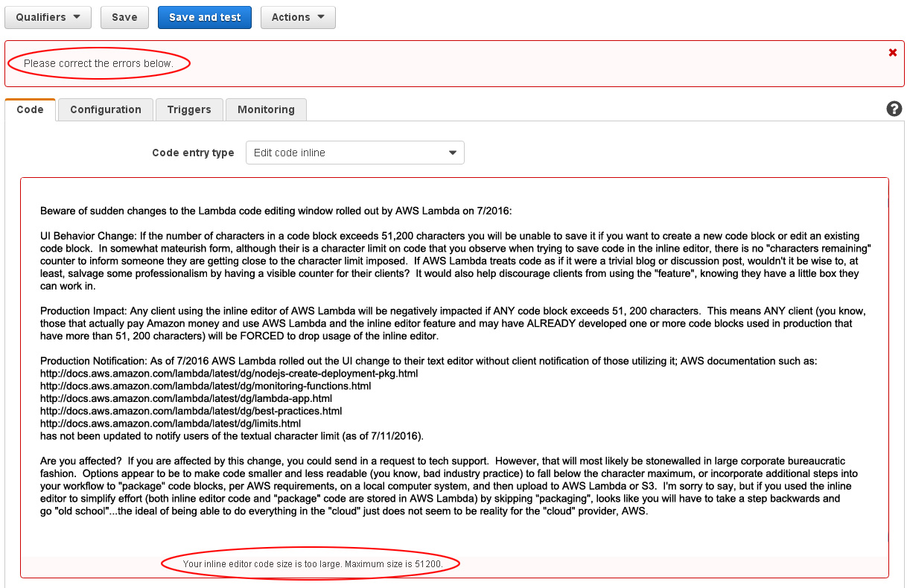910x588 pixels.
Task: Click the Save button
Action: (124, 17)
